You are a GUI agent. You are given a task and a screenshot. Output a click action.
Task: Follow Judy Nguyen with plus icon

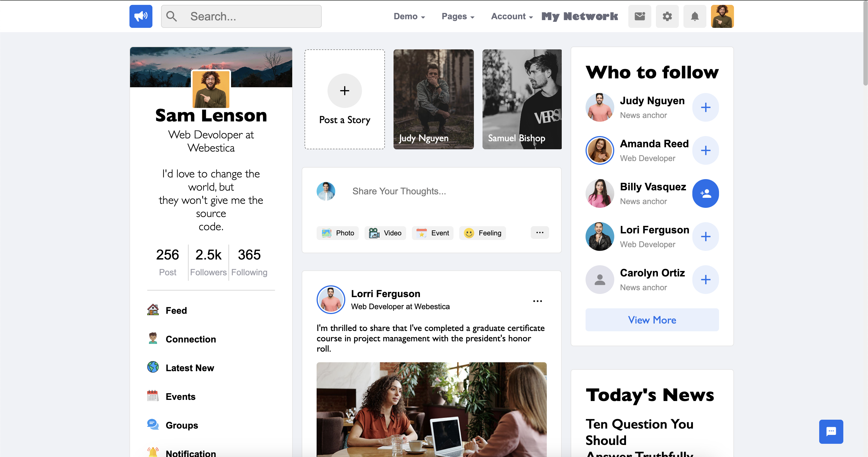(x=706, y=108)
